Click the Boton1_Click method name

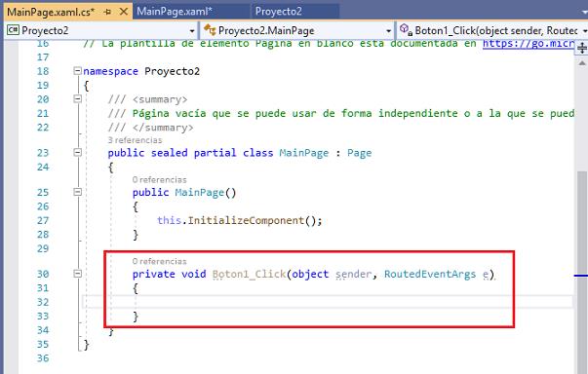coord(249,274)
